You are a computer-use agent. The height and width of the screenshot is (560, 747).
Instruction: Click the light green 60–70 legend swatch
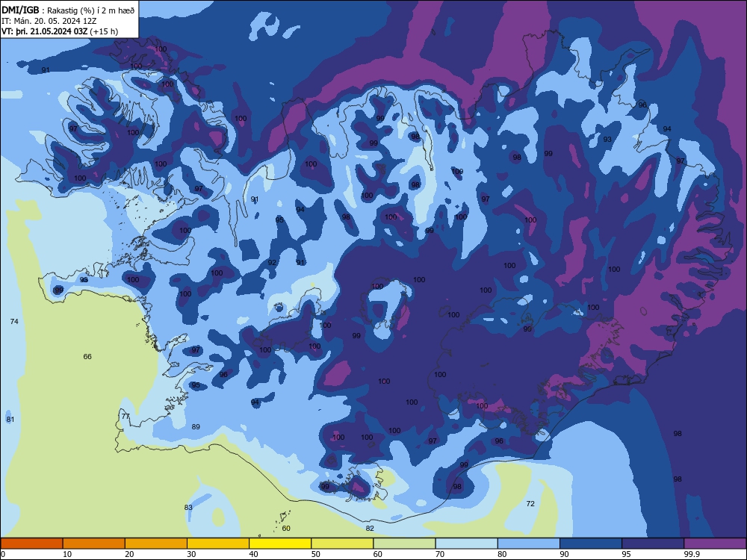[404, 544]
